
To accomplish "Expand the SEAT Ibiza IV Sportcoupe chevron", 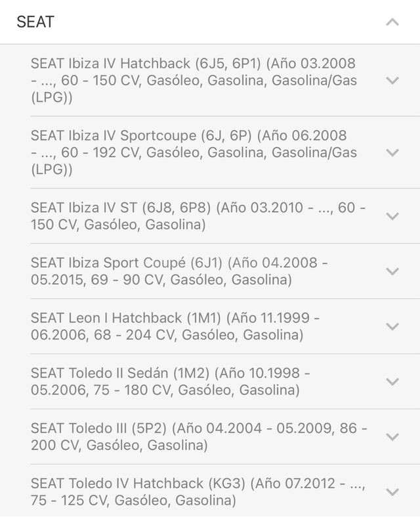I will click(x=392, y=152).
